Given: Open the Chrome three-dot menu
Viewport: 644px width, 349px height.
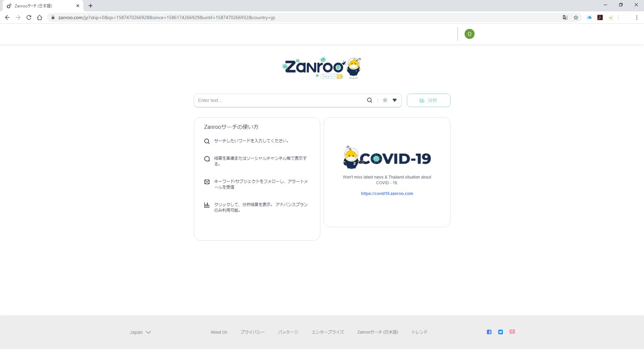Looking at the screenshot, I should (637, 17).
